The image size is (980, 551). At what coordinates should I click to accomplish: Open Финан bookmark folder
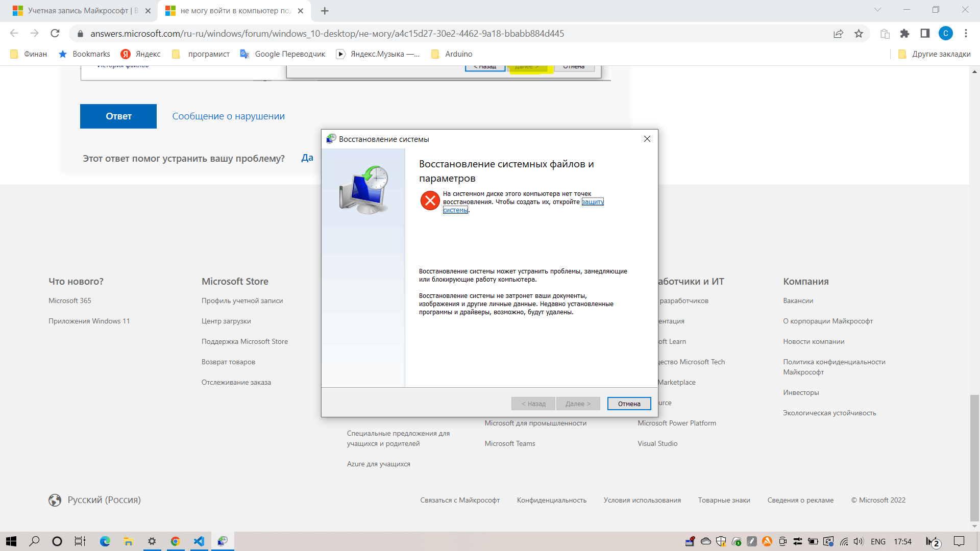[x=29, y=54]
